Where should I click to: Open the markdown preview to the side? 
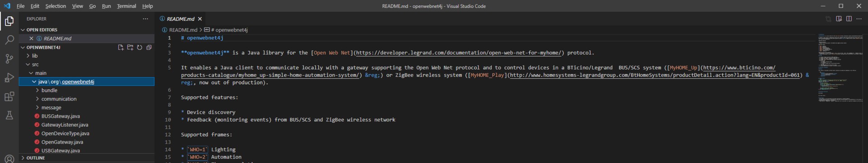tap(839, 19)
